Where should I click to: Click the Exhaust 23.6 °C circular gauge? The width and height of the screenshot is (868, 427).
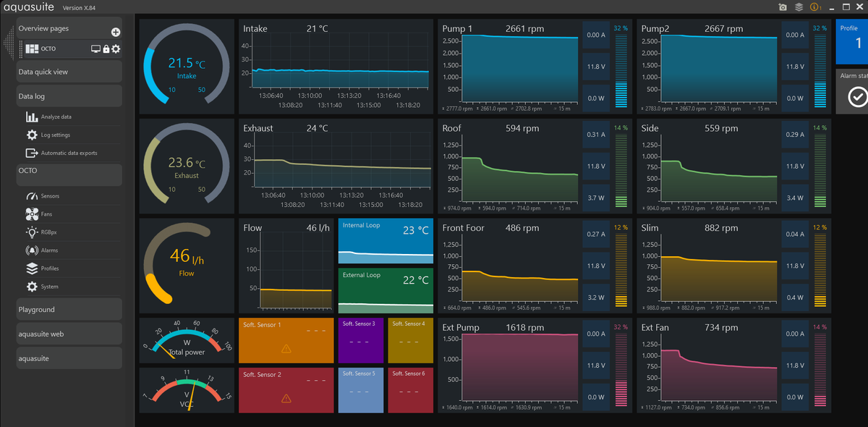click(187, 166)
